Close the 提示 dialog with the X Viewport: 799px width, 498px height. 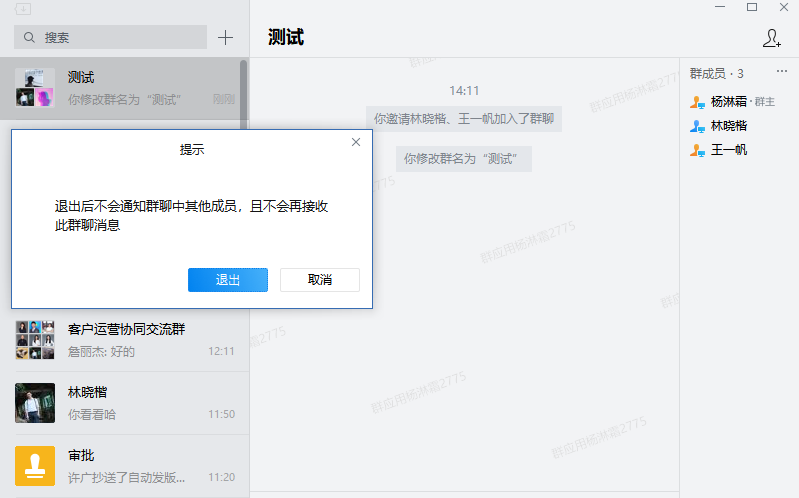356,142
